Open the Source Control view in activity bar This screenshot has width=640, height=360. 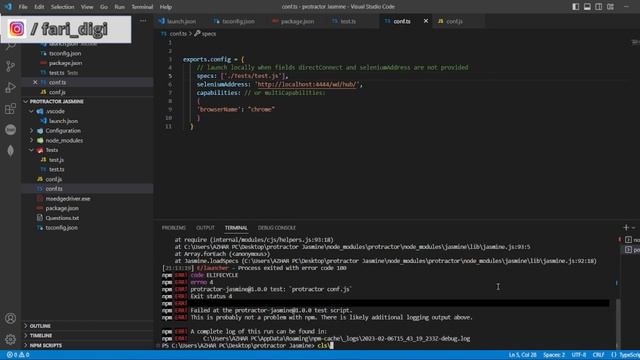(x=11, y=66)
